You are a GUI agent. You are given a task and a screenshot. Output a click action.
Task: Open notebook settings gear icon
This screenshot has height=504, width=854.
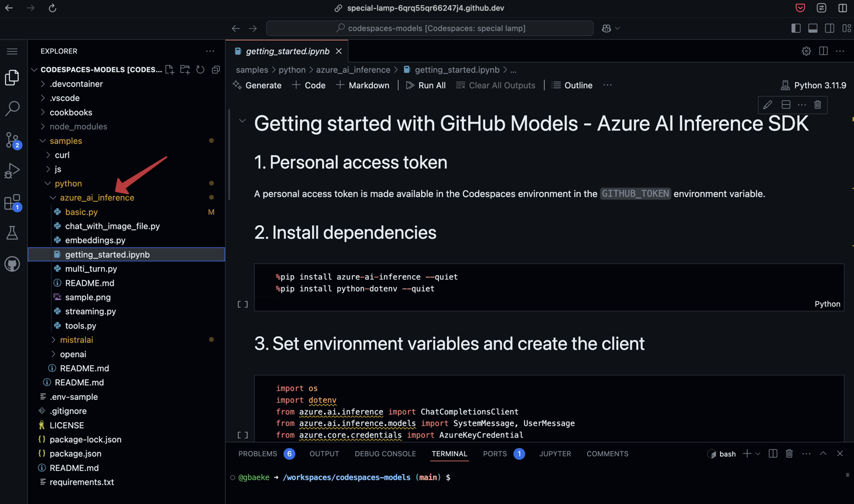(x=806, y=51)
